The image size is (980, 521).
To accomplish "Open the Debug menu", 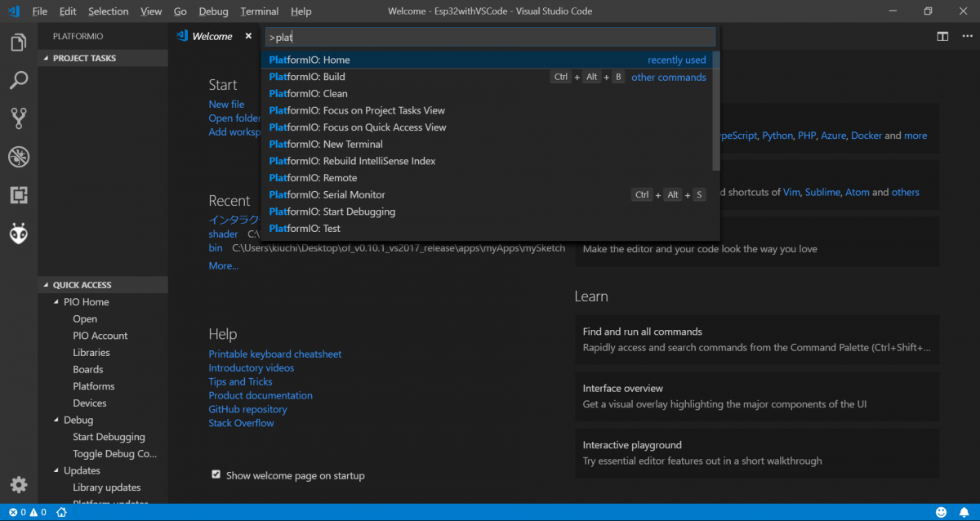I will (x=214, y=11).
